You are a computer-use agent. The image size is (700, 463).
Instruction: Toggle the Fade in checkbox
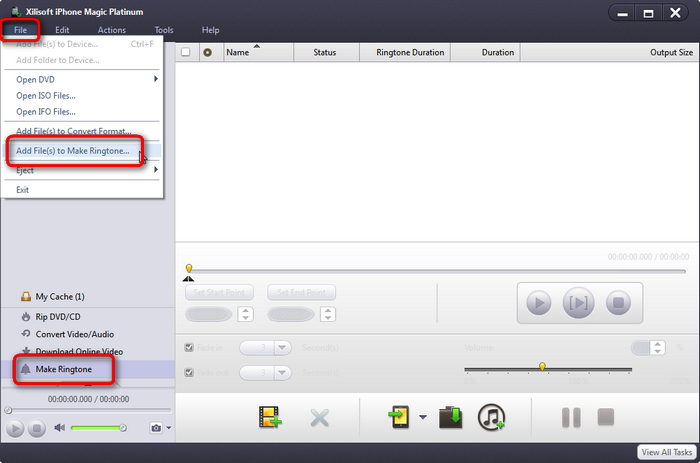[x=190, y=348]
